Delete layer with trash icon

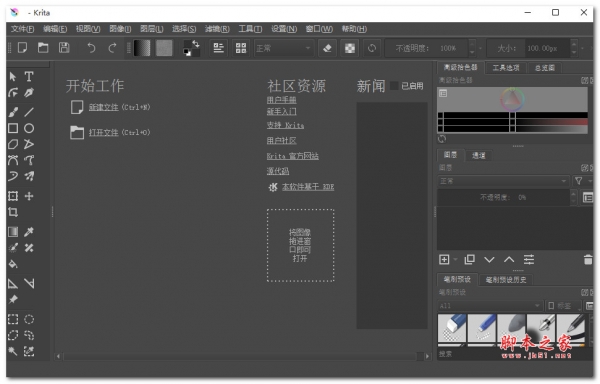[x=588, y=260]
